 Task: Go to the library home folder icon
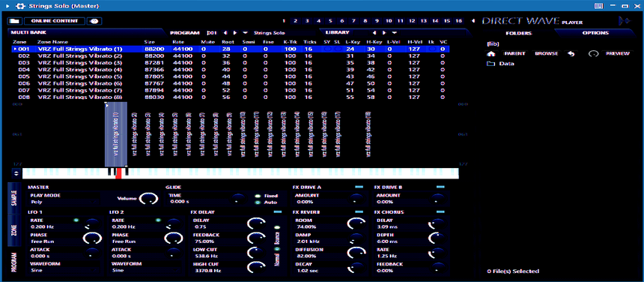click(x=490, y=54)
